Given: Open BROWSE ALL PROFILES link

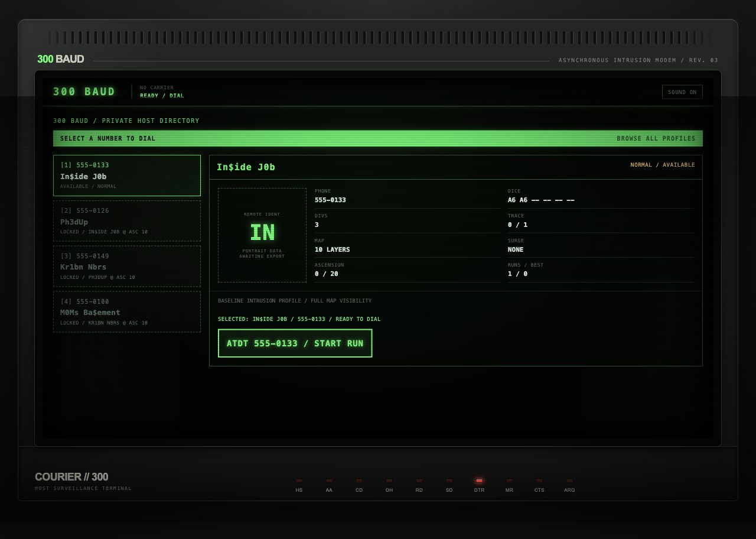Looking at the screenshot, I should tap(656, 138).
